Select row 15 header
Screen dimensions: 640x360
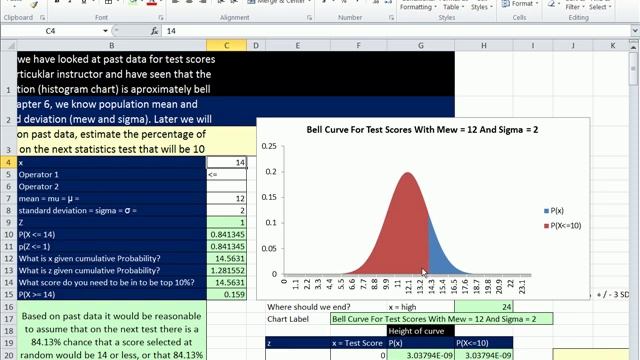point(9,294)
